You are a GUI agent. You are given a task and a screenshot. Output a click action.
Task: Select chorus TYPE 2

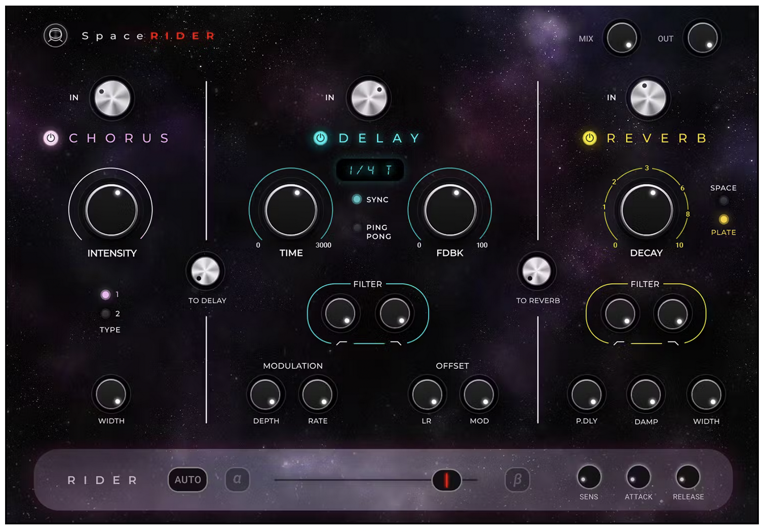[x=106, y=314]
